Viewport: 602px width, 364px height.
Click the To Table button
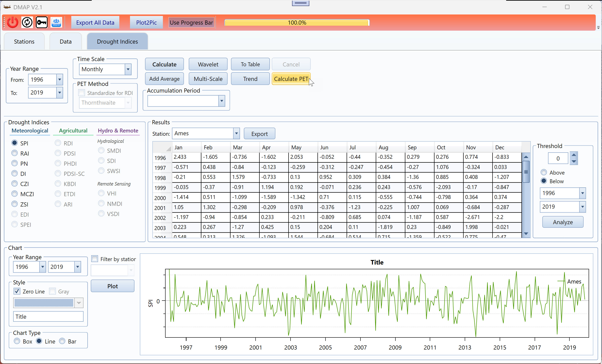click(250, 64)
